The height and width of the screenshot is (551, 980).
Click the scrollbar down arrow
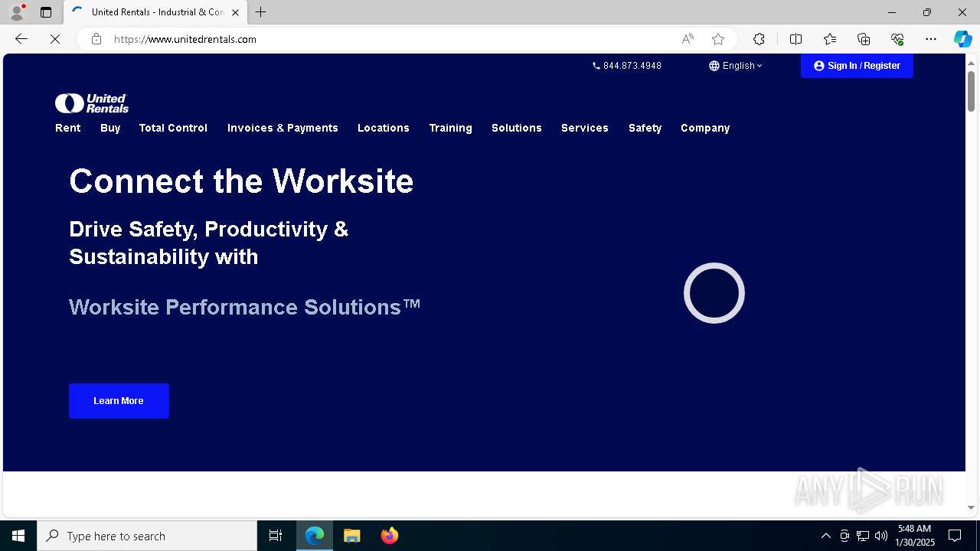tap(971, 507)
